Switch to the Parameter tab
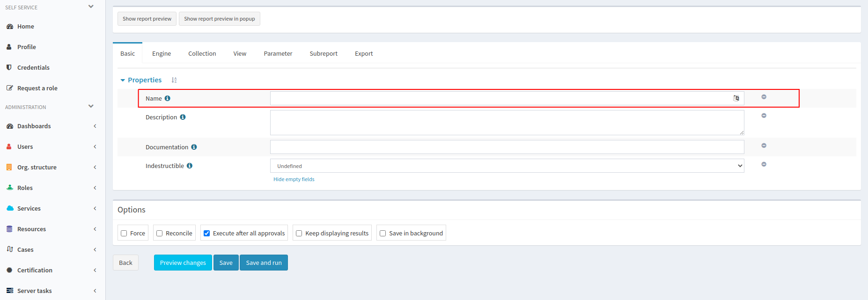 278,53
